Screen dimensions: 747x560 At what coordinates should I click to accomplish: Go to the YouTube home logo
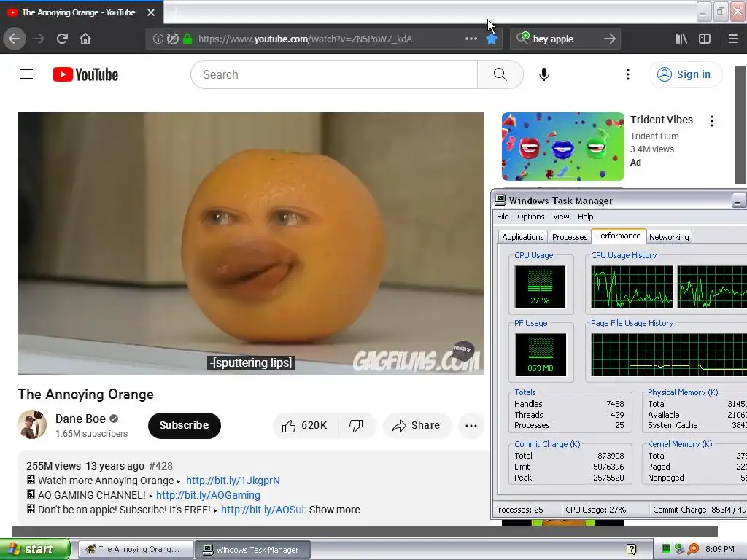85,74
